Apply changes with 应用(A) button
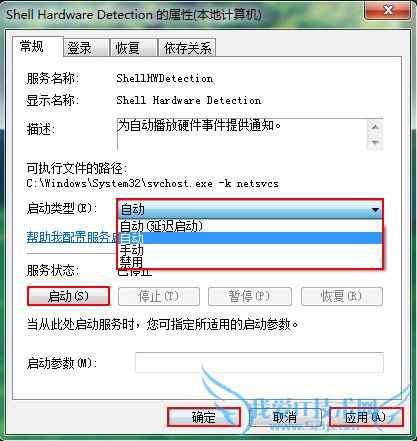 pyautogui.click(x=366, y=417)
